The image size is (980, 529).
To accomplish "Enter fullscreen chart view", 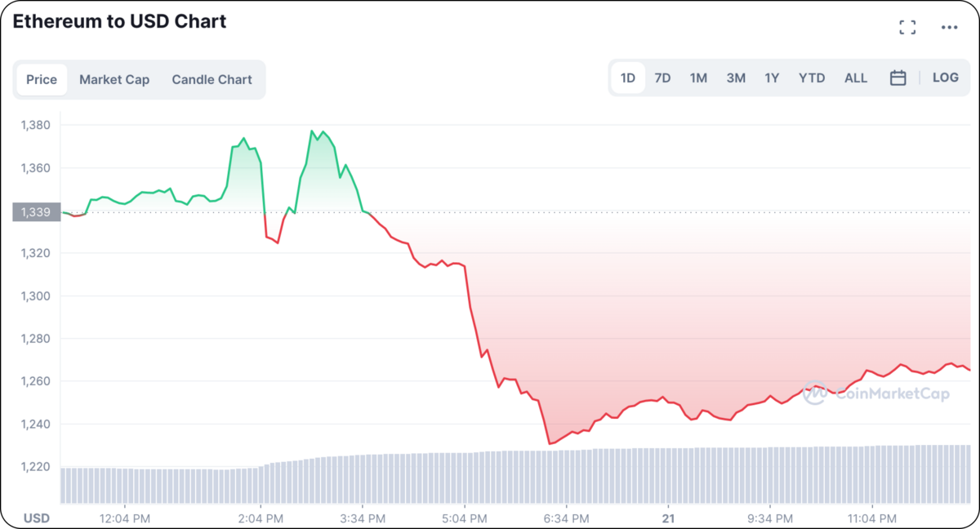I will tap(906, 28).
